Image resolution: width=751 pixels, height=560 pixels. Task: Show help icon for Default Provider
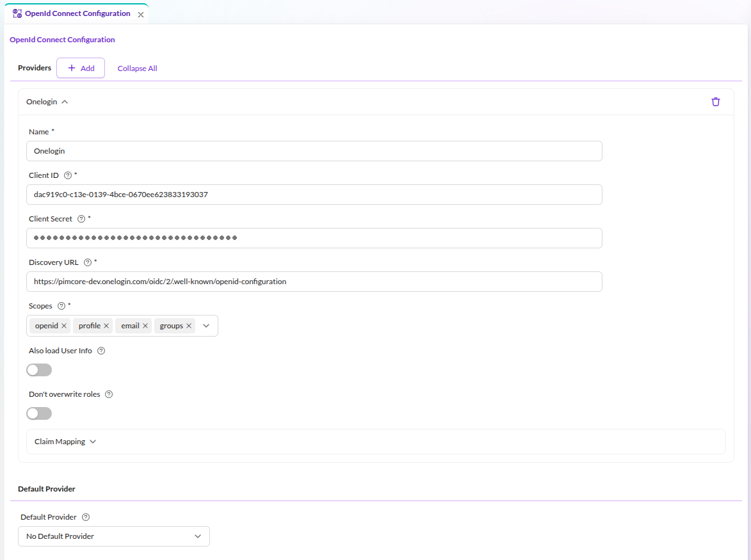click(86, 517)
